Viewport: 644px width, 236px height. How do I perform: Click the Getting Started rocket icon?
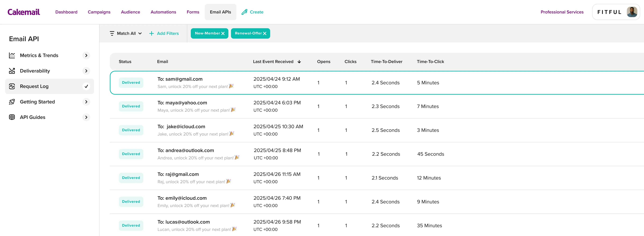click(12, 102)
